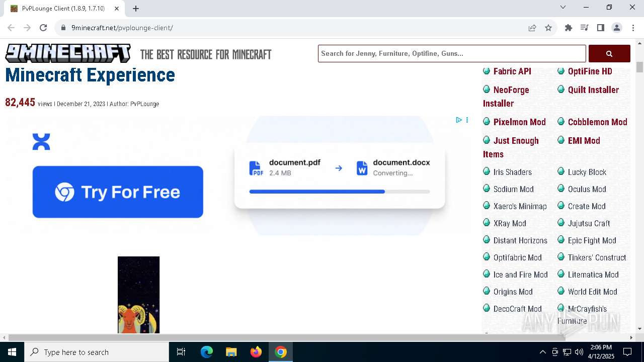Viewport: 644px width, 362px height.
Task: Open the Sodium Mod link
Action: coord(514,189)
